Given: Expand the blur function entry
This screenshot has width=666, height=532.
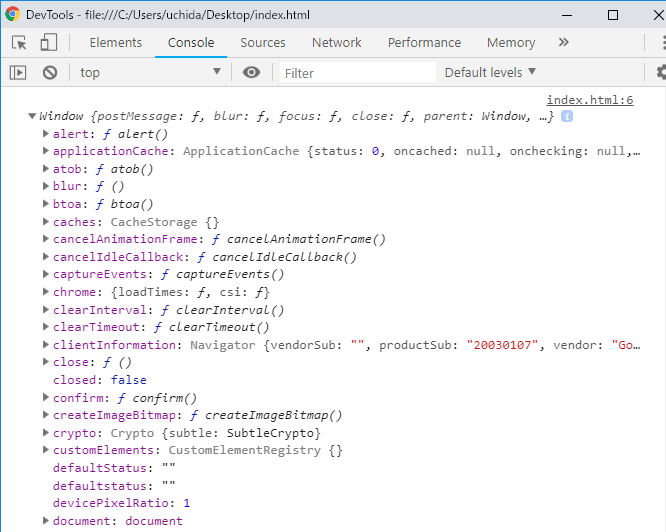Looking at the screenshot, I should (45, 186).
